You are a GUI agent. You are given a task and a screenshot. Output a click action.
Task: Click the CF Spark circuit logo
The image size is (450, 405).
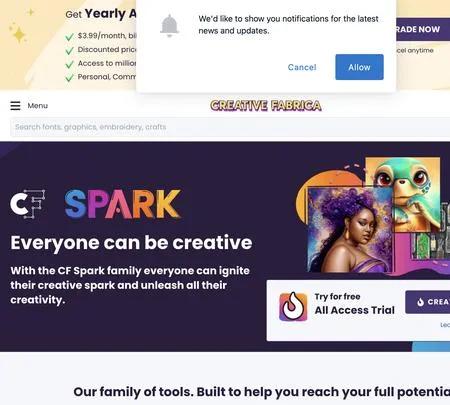point(28,204)
